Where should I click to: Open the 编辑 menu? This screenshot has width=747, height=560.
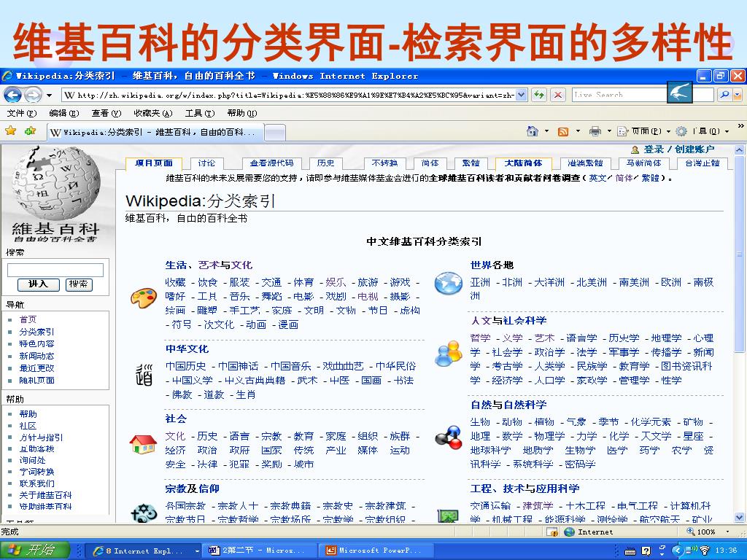click(x=64, y=113)
